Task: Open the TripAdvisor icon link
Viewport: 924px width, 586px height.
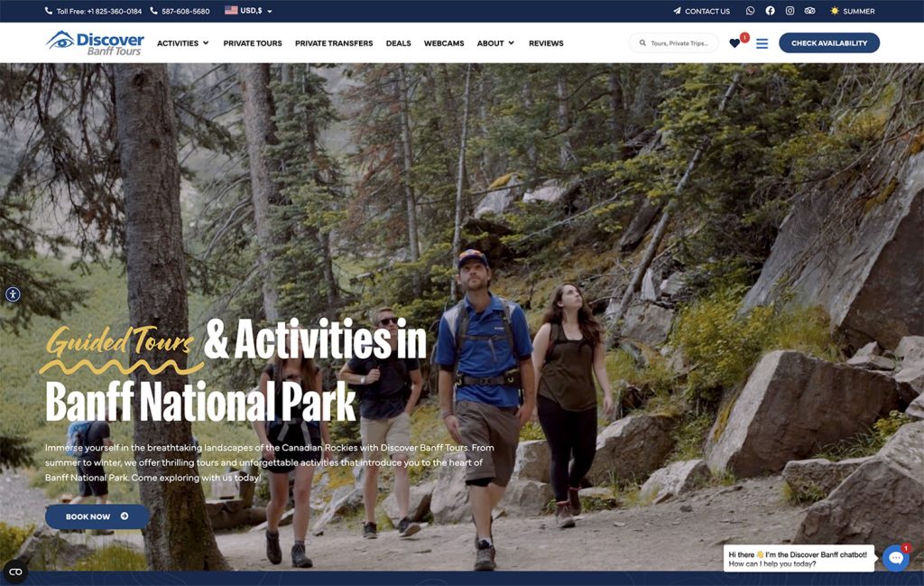Action: click(809, 11)
